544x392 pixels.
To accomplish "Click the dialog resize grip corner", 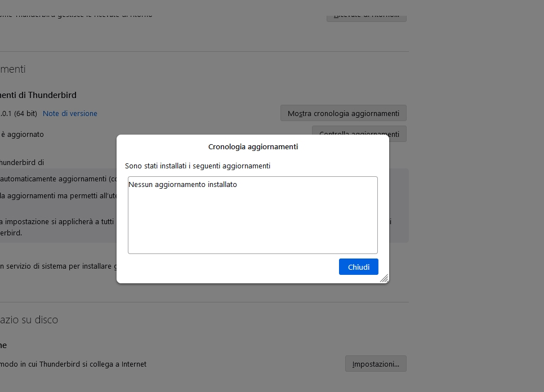I will 384,279.
